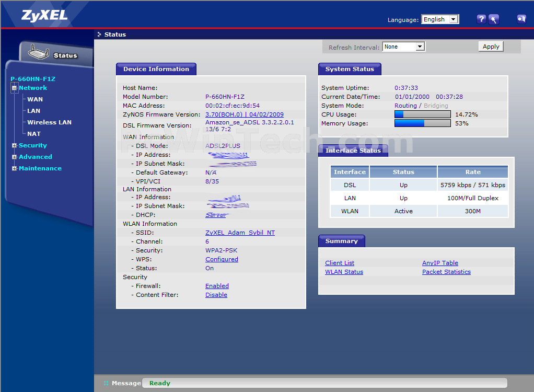The image size is (534, 392).
Task: Open the NAT settings page
Action: pyautogui.click(x=34, y=134)
